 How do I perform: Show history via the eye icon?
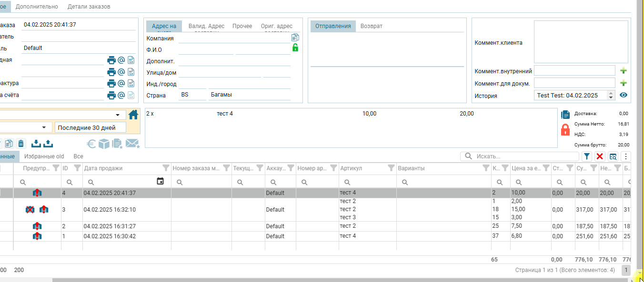tap(624, 95)
